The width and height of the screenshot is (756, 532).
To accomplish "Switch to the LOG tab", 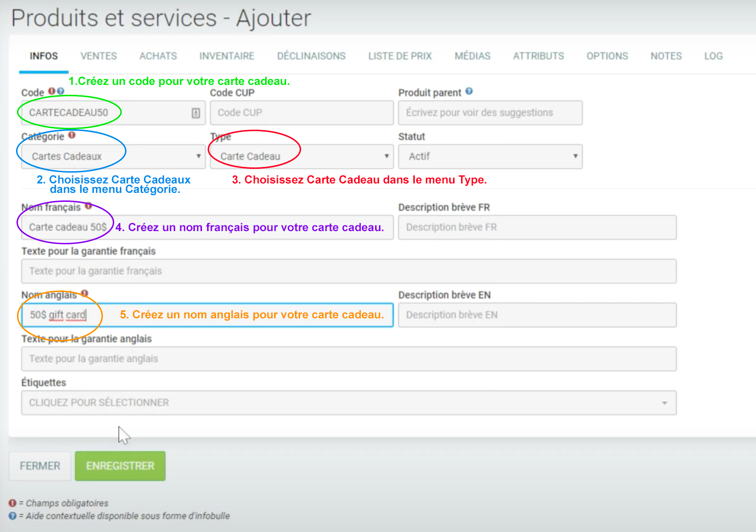I will point(713,56).
